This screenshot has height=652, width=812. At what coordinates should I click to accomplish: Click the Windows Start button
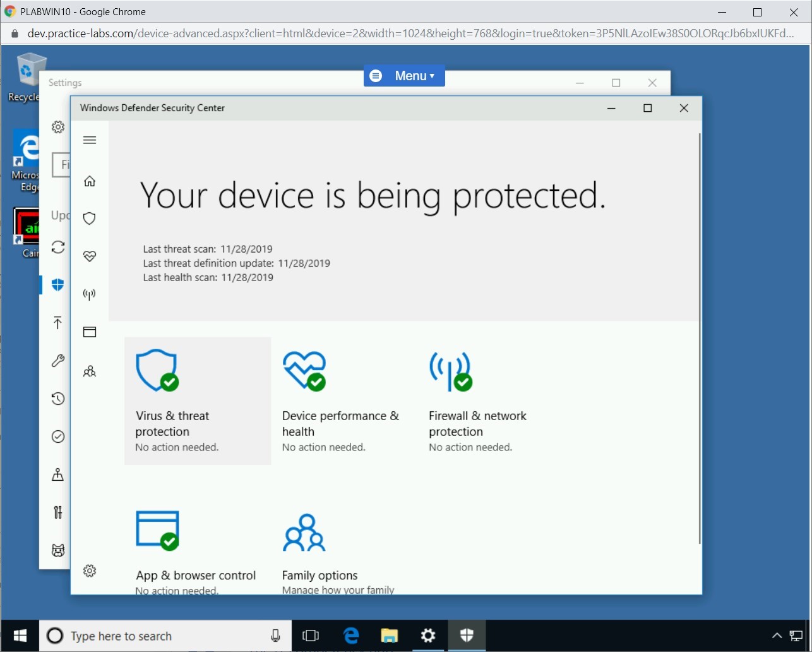[x=20, y=636]
